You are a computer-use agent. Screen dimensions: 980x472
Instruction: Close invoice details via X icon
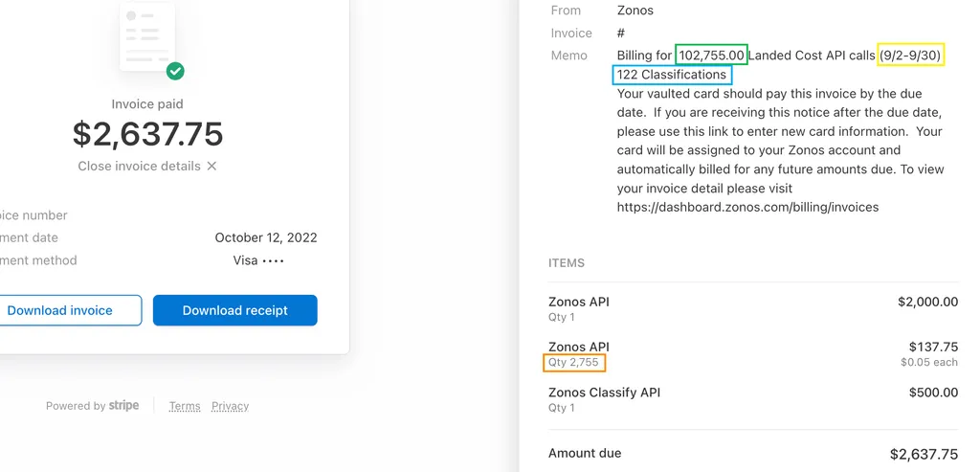coord(212,167)
